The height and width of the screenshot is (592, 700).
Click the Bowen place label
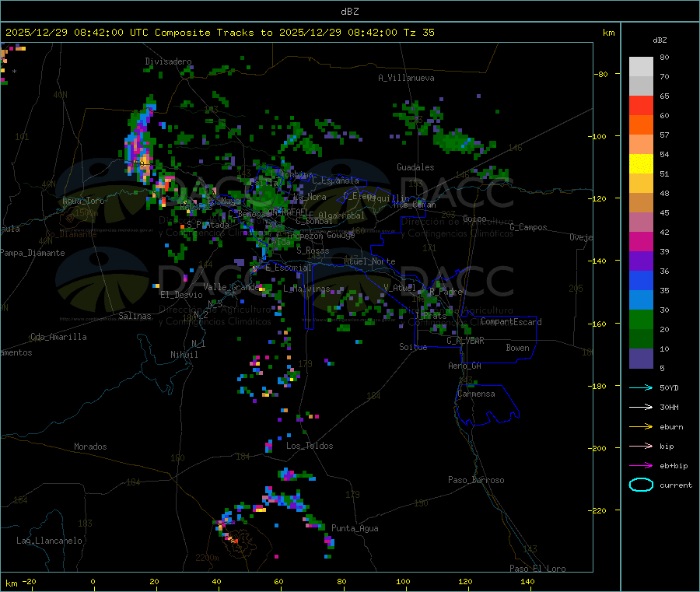click(x=517, y=348)
